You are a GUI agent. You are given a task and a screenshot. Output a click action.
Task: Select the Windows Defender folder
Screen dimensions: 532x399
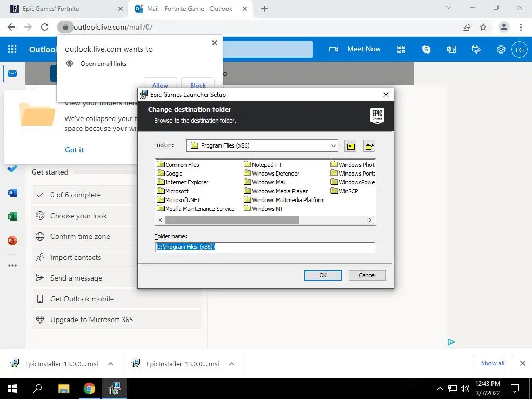tap(272, 174)
